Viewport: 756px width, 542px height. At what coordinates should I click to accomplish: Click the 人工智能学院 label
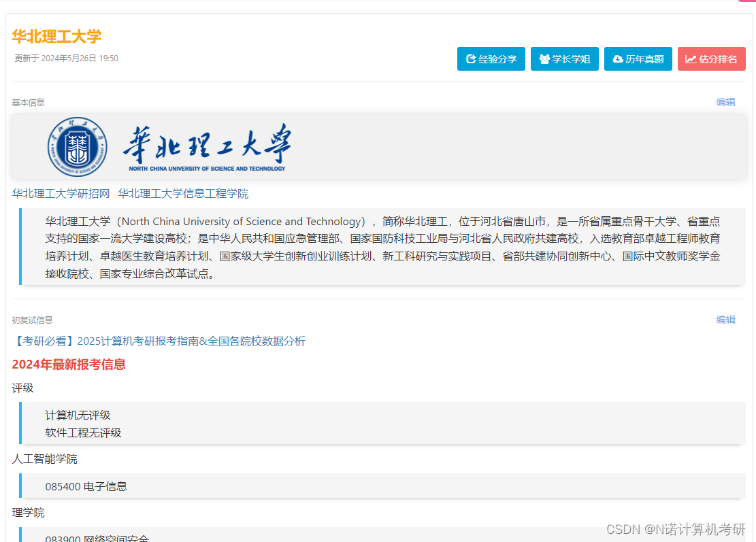point(44,459)
